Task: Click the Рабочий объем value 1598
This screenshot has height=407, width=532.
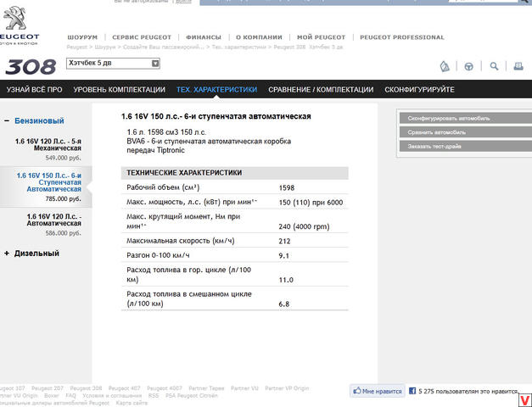Action: point(287,188)
